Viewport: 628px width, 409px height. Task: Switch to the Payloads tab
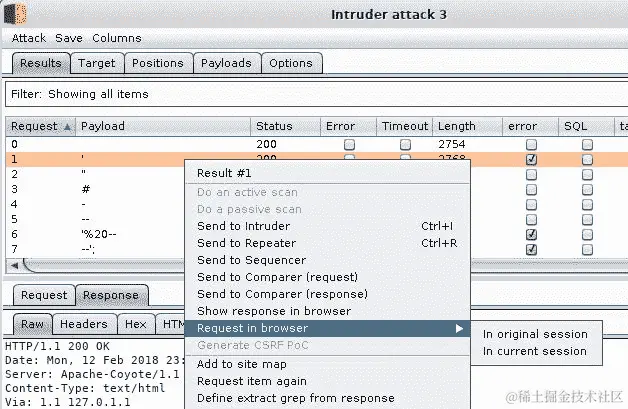227,63
